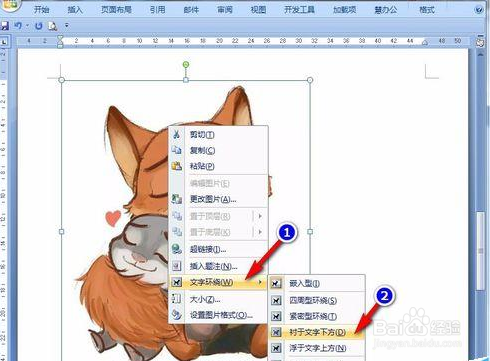The width and height of the screenshot is (490, 361).
Task: Select 衬于文字下方(D) wrapping option
Action: tap(317, 332)
